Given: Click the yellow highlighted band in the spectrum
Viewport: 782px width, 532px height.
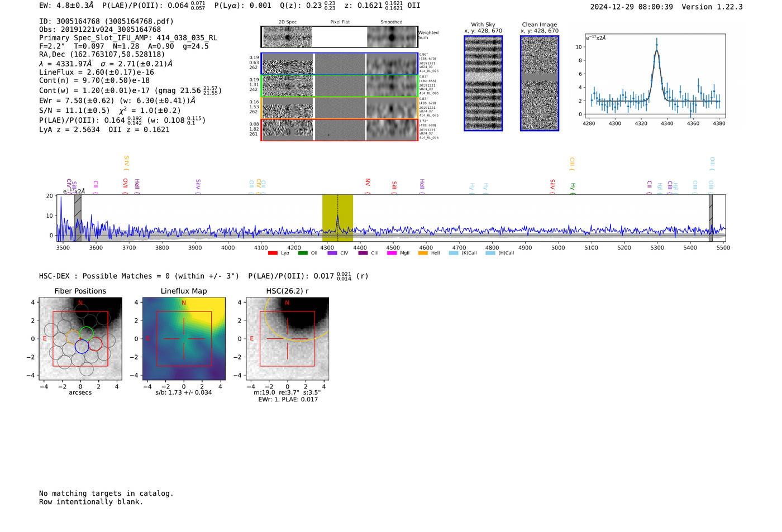Looking at the screenshot, I should coord(337,218).
